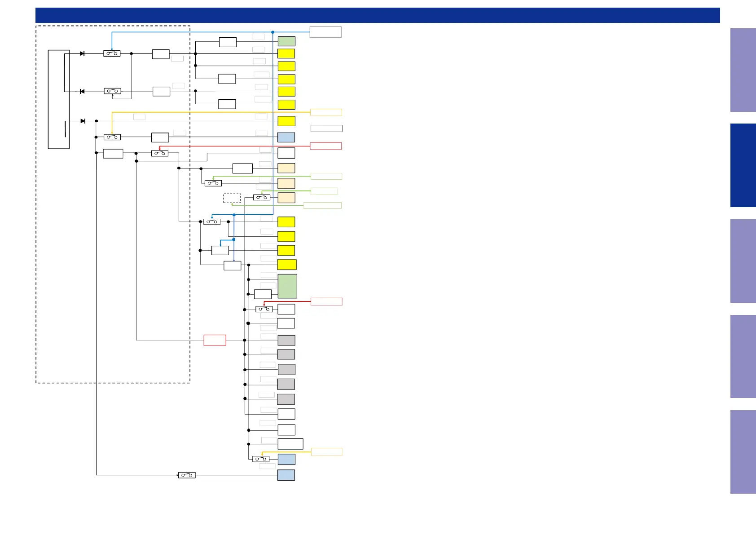Image resolution: width=756 pixels, height=535 pixels.
Task: Open the bottommost purple side tab
Action: pos(743,452)
